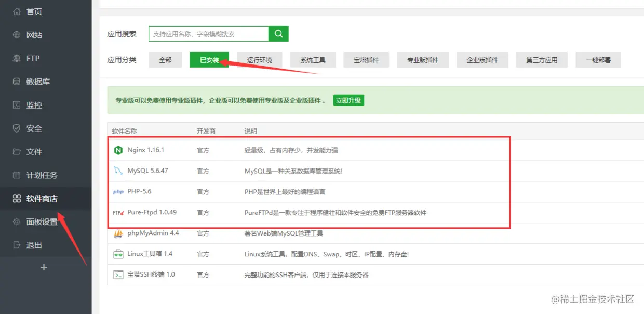Click the phpMyAdmin sailboat icon
This screenshot has height=314, width=644.
[118, 233]
